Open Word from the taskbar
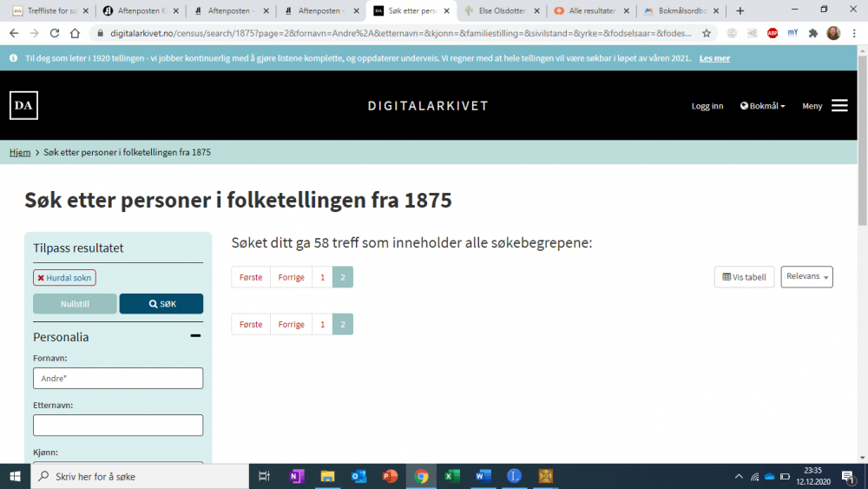 click(483, 476)
